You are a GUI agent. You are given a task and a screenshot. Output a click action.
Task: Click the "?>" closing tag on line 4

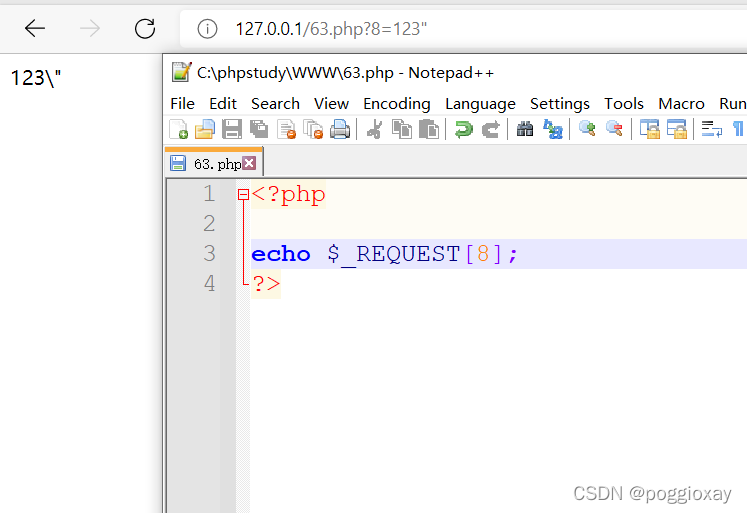pos(266,284)
